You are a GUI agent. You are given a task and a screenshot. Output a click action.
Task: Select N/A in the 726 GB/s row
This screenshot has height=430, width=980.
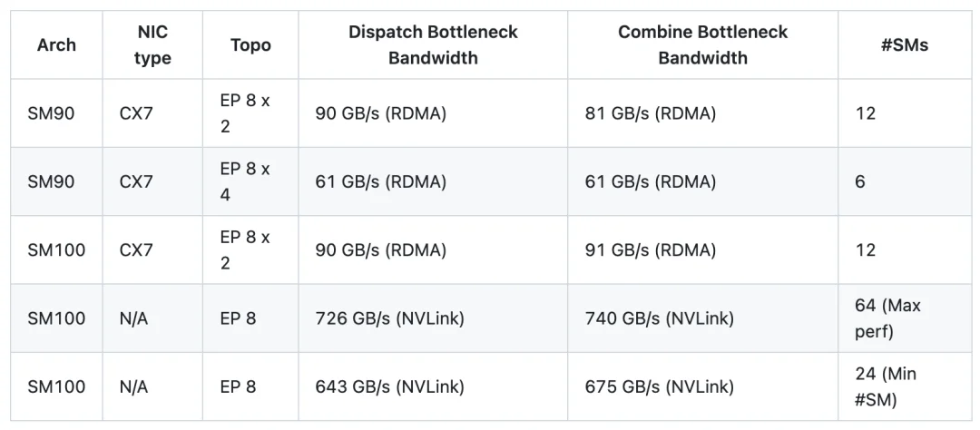coord(133,318)
